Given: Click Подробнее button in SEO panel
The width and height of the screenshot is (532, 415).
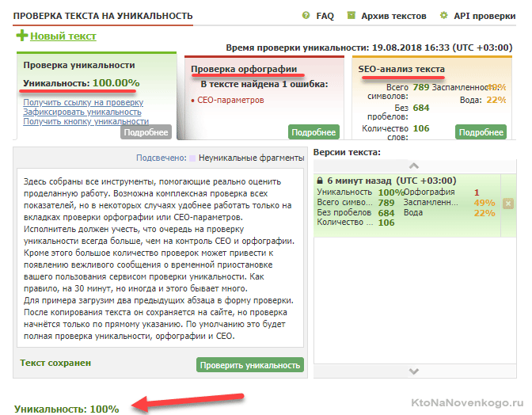Looking at the screenshot, I should [481, 132].
